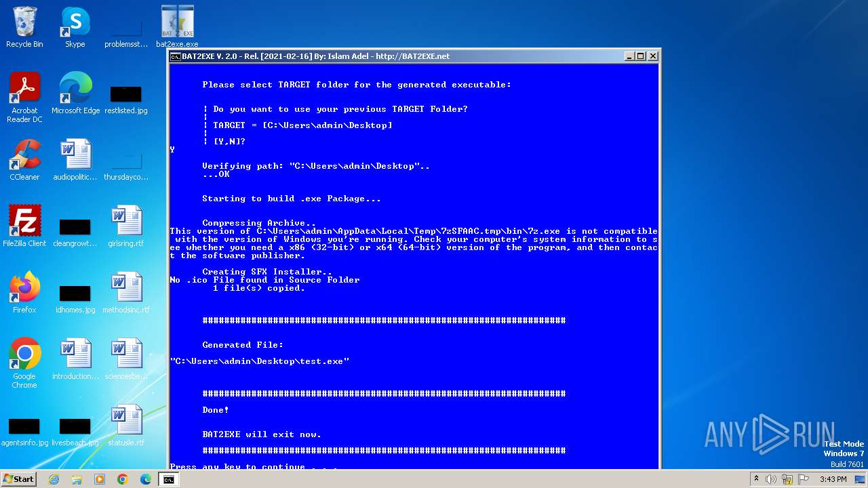The height and width of the screenshot is (488, 868).
Task: Close the BAT2EXE console window
Action: tap(653, 56)
